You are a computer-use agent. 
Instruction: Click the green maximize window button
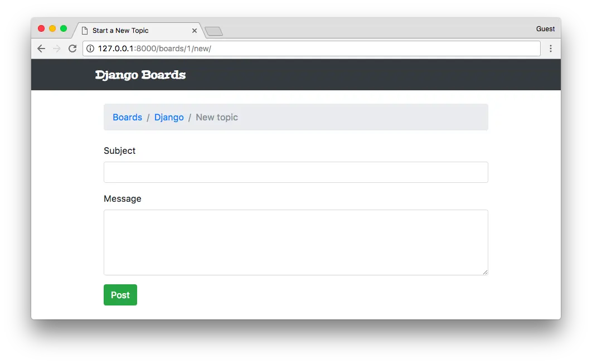[x=64, y=28]
